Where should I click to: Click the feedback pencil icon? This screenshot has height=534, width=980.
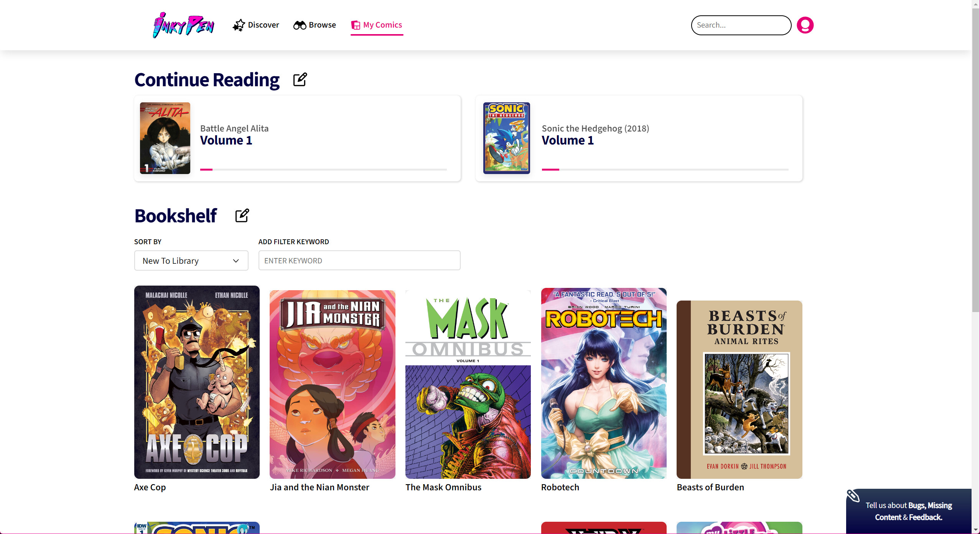tap(853, 496)
